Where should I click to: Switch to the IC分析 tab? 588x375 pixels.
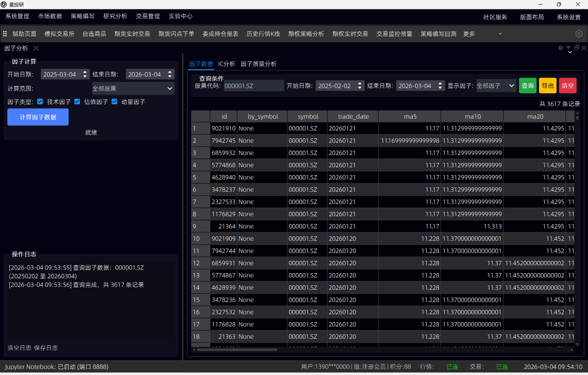227,64
